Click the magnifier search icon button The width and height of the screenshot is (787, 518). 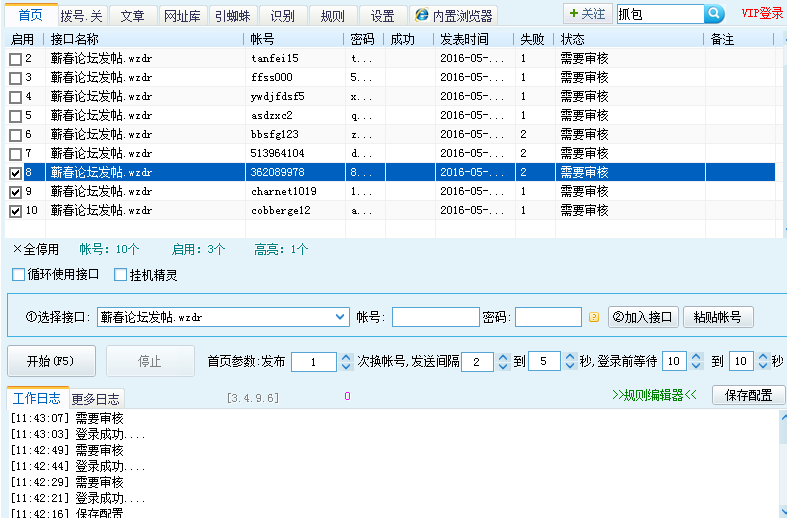(x=714, y=14)
